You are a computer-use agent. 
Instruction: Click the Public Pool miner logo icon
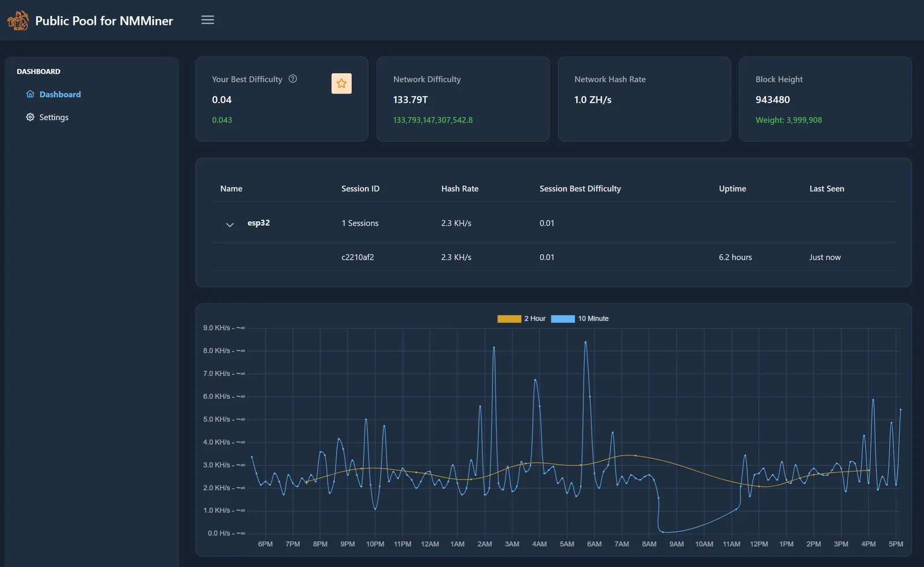[x=17, y=20]
